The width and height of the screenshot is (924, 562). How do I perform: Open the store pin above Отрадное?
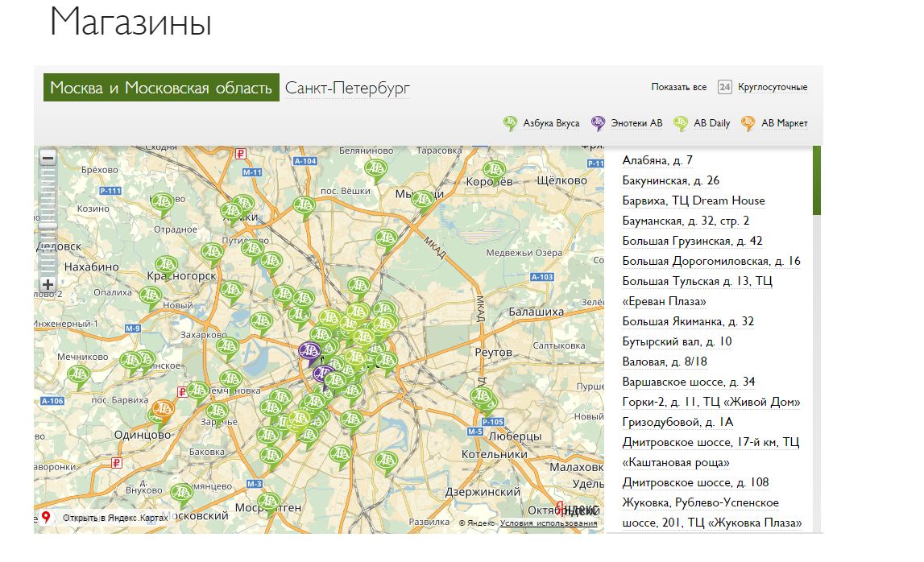(x=162, y=205)
